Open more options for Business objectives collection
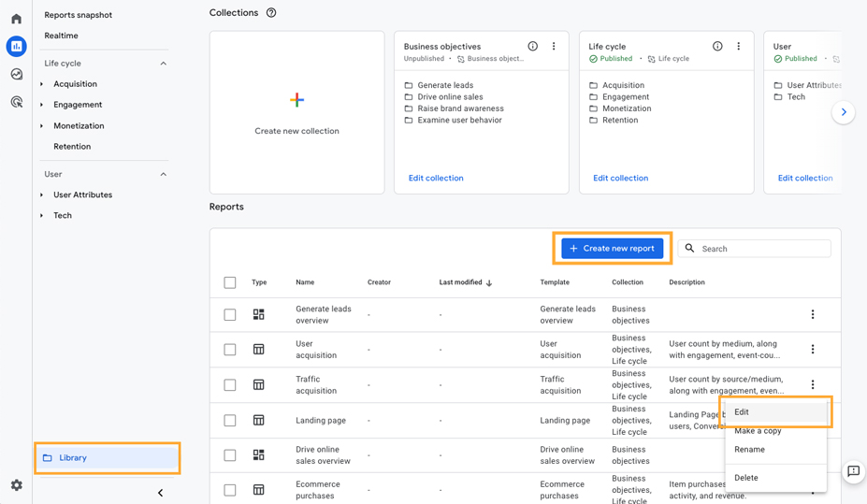Screen dimensions: 867x504 (554, 46)
